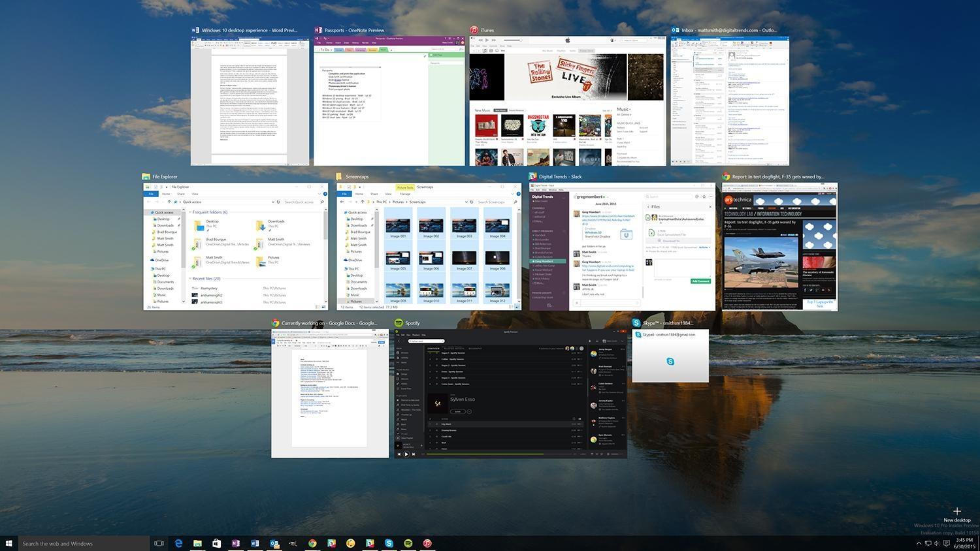Viewport: 980px width, 551px height.
Task: Select the Digital Trends Slack window thumbnail
Action: (623, 247)
